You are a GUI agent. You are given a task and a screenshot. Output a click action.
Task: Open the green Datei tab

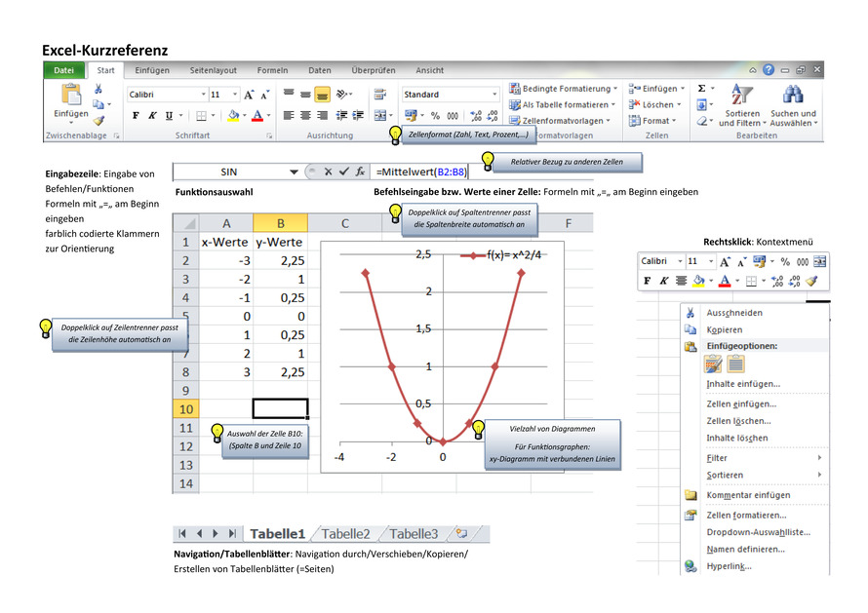[63, 70]
